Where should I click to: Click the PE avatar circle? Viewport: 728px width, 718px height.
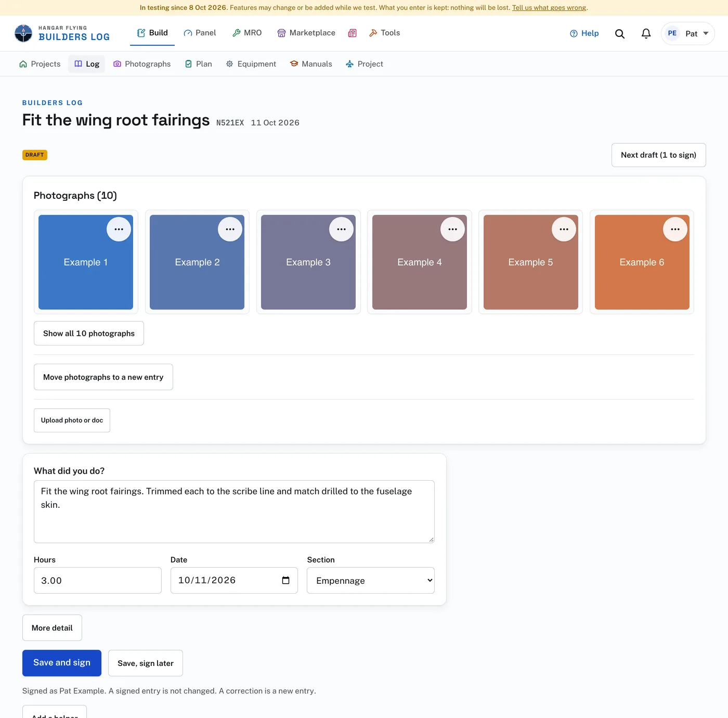[672, 33]
